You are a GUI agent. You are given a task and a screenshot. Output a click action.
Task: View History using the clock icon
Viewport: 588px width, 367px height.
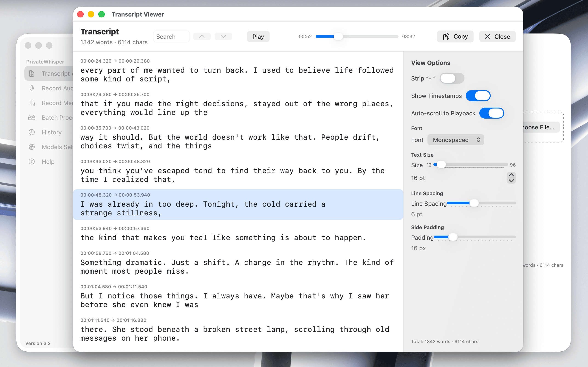(x=32, y=132)
